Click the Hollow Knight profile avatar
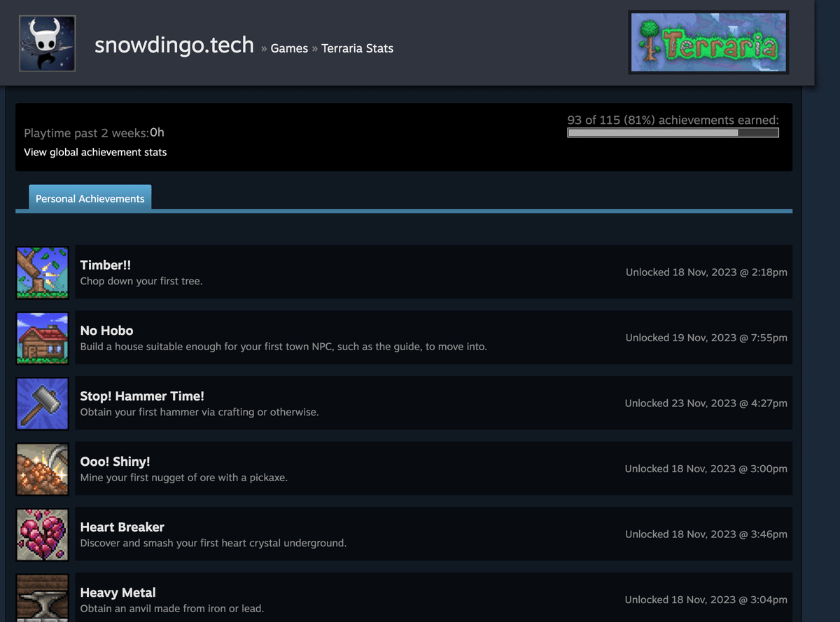The height and width of the screenshot is (622, 840). coord(47,43)
